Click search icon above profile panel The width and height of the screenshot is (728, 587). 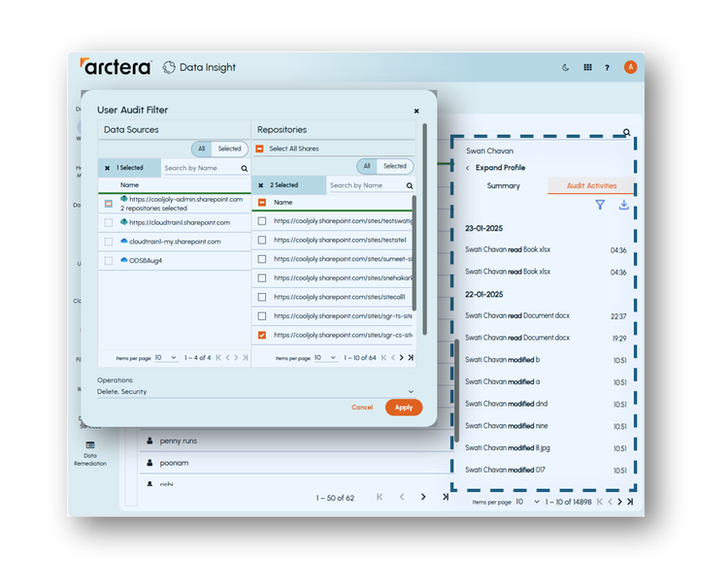pos(626,132)
